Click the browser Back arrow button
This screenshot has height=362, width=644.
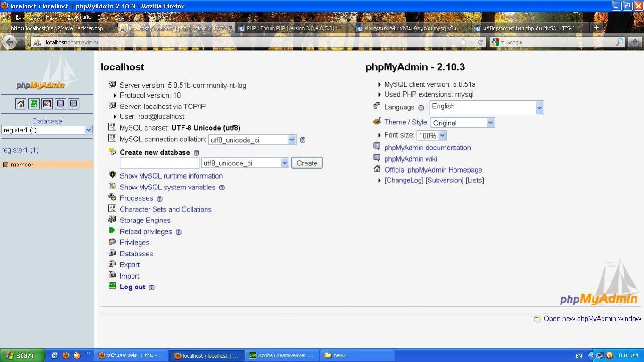(x=9, y=42)
